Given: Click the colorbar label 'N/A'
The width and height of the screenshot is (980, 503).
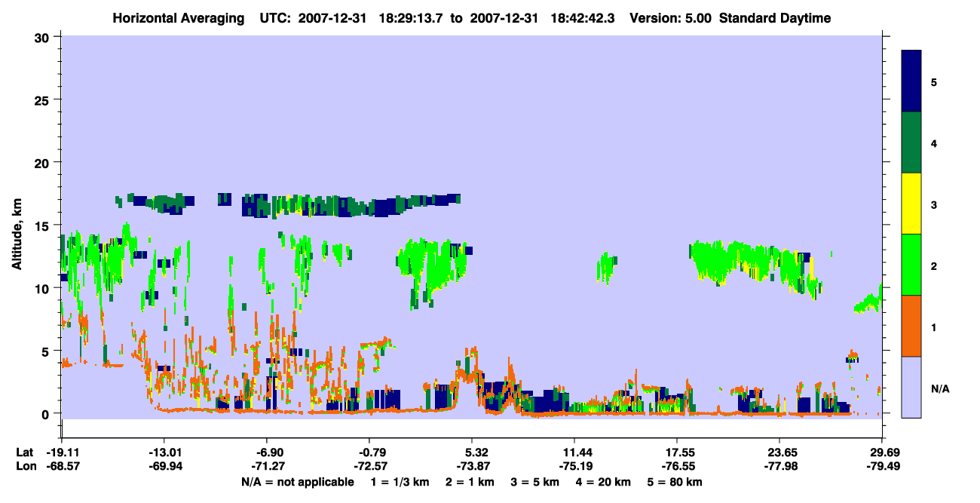Looking at the screenshot, I should 940,388.
